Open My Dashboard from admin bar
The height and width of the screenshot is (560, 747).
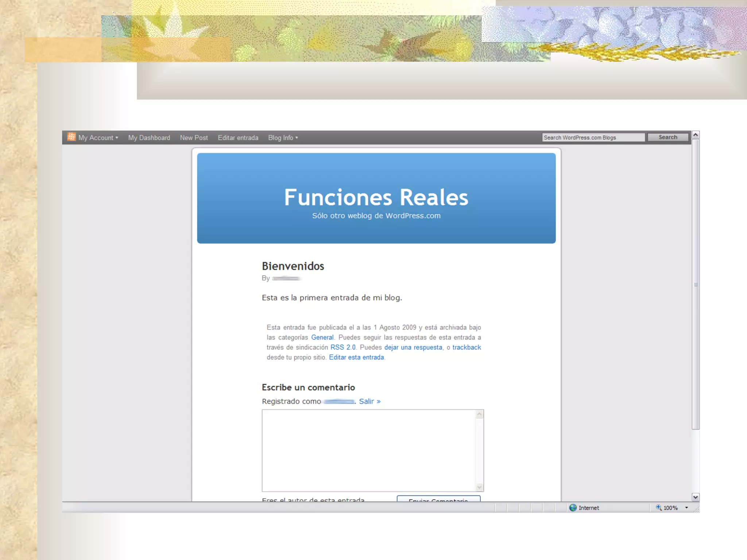click(149, 138)
